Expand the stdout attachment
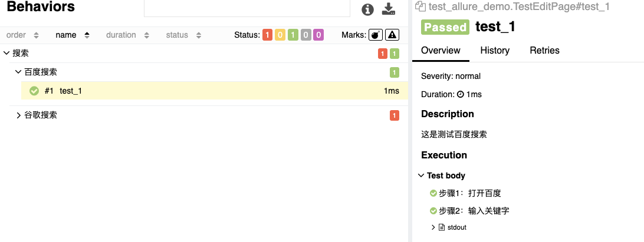Screen dimensions: 644x242 [x=433, y=227]
